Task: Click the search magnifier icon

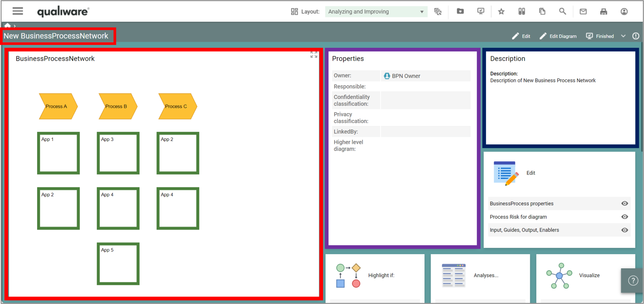Action: pos(563,11)
